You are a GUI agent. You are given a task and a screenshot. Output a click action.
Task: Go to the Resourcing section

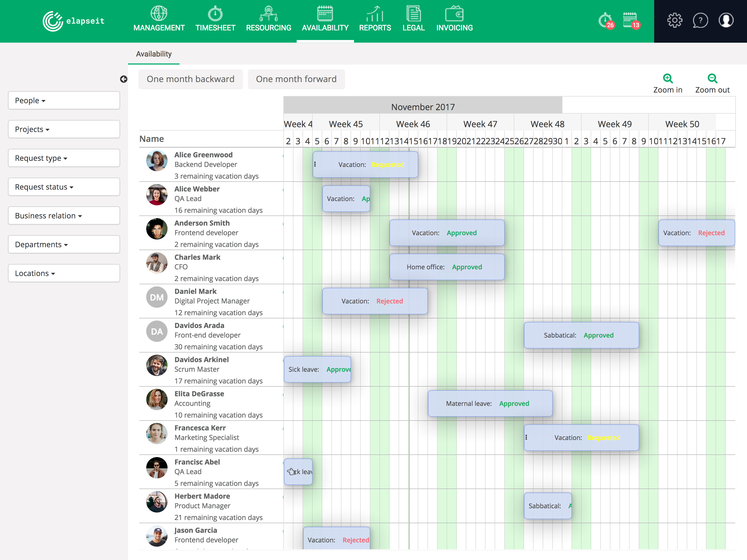tap(268, 19)
